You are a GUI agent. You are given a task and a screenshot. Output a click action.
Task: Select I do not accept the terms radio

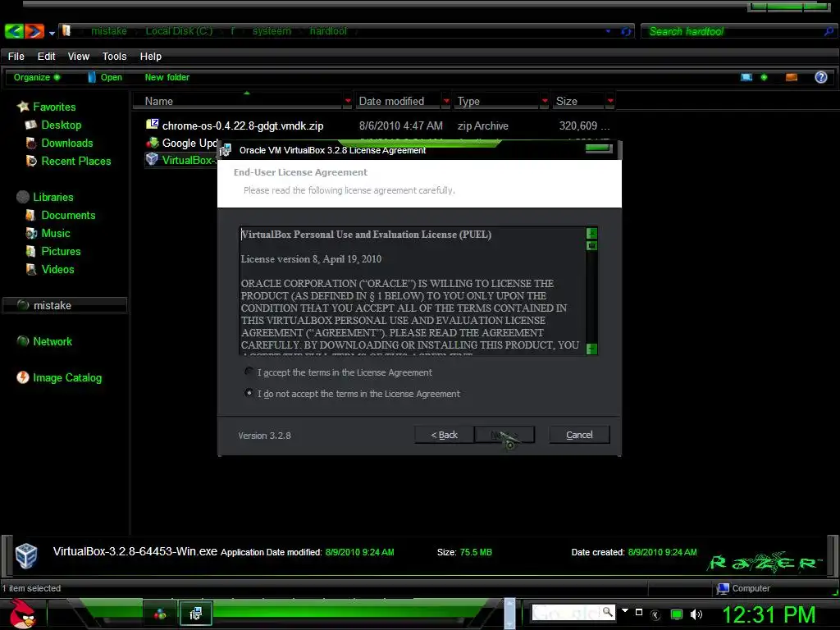click(x=249, y=393)
